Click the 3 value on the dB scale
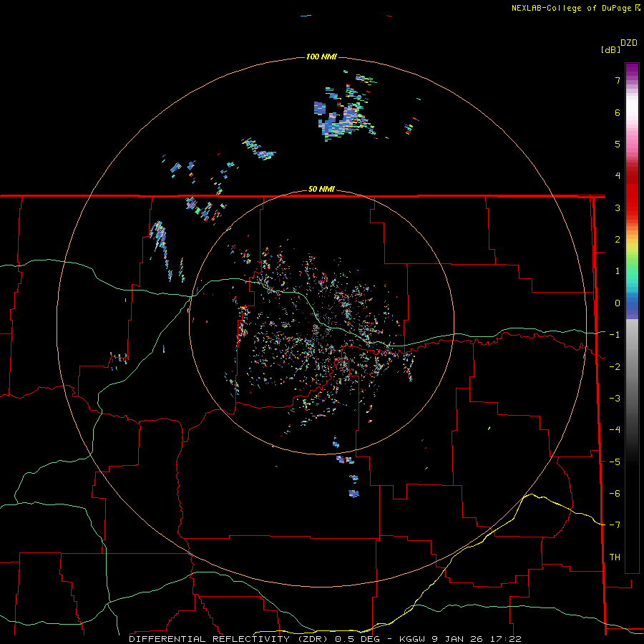Image resolution: width=644 pixels, height=644 pixels. pos(618,208)
